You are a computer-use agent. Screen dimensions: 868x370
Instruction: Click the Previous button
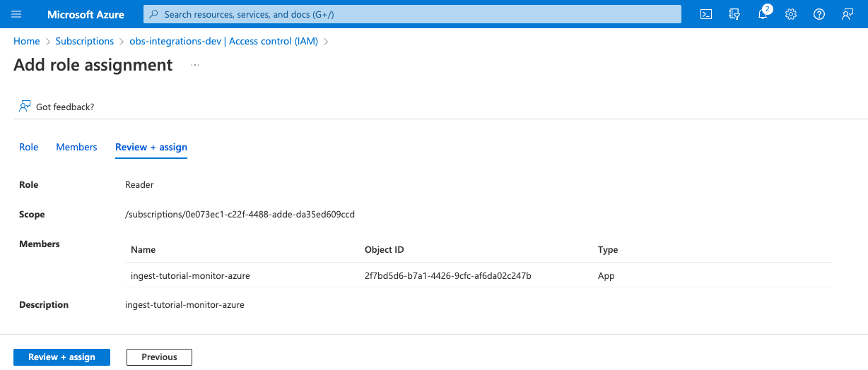(x=159, y=357)
